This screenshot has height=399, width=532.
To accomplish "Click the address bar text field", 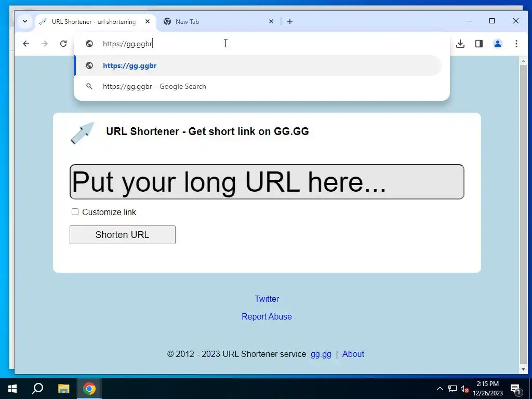I will click(x=261, y=44).
